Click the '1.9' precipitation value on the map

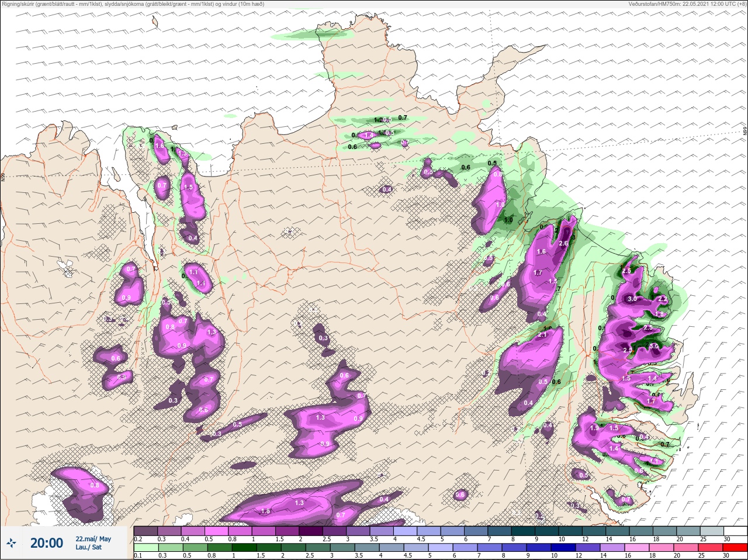click(594, 428)
